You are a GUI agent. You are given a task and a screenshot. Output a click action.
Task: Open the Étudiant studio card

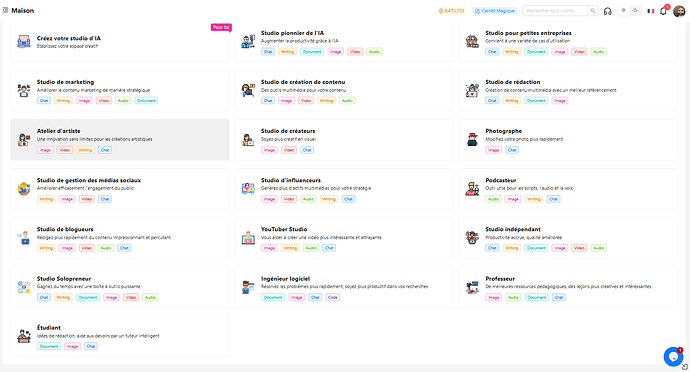pos(120,336)
